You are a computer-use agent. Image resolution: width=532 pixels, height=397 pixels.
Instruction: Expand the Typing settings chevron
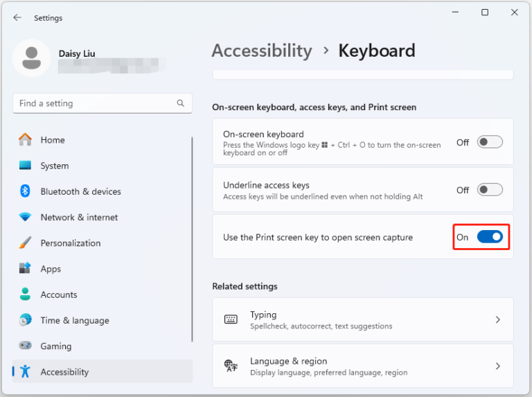(497, 319)
